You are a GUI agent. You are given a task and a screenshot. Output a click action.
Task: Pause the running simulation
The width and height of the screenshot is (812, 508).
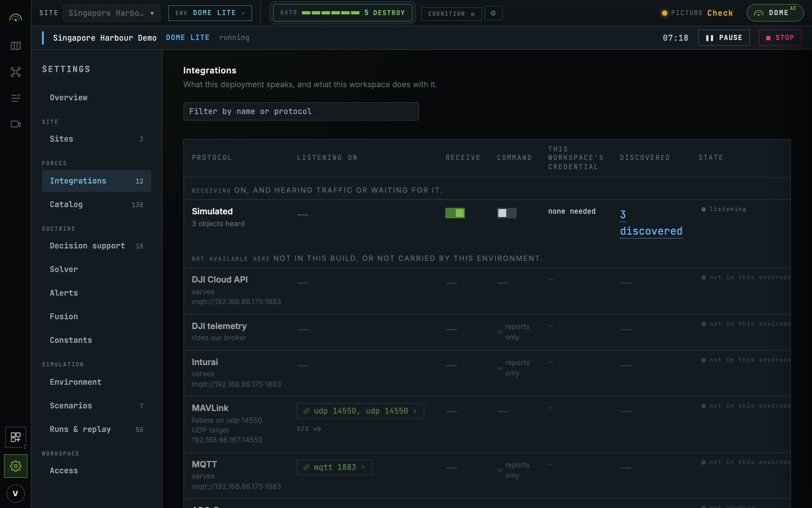point(723,38)
